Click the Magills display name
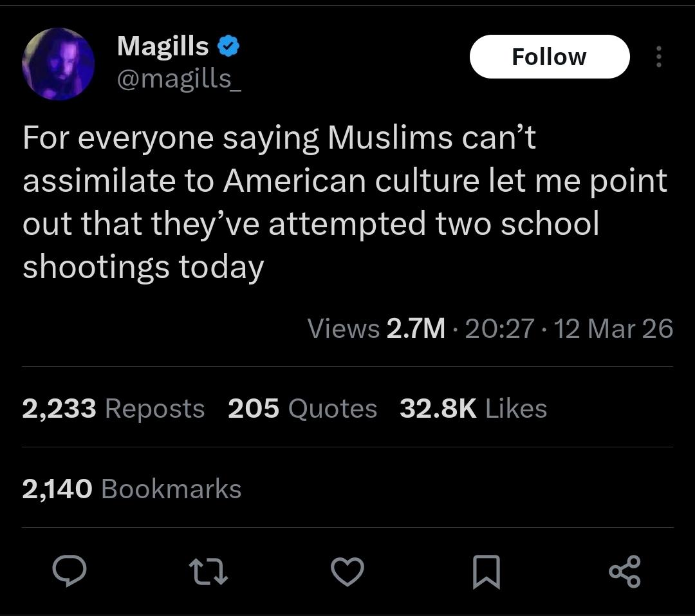 pos(163,46)
